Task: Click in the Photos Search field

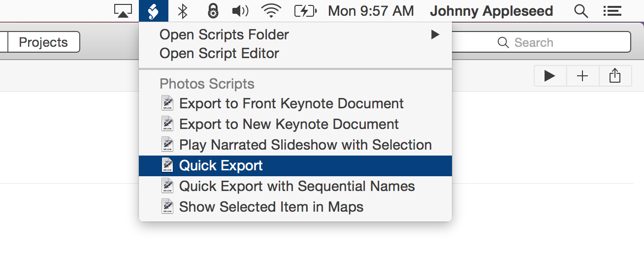Action: click(x=543, y=42)
